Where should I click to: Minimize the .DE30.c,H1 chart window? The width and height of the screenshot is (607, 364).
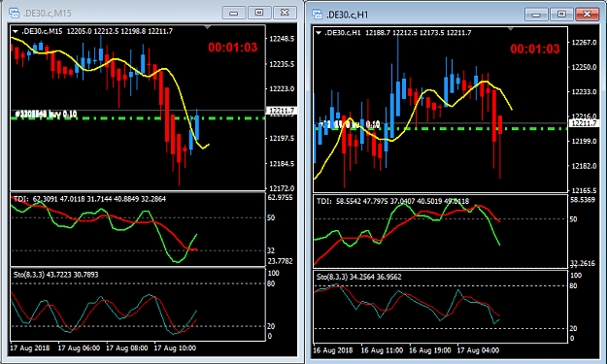pyautogui.click(x=536, y=15)
